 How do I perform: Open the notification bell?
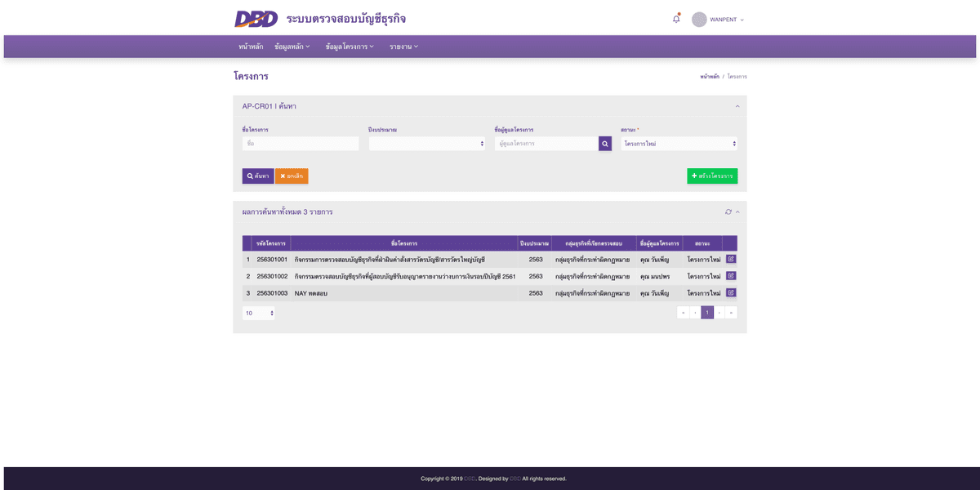[676, 19]
